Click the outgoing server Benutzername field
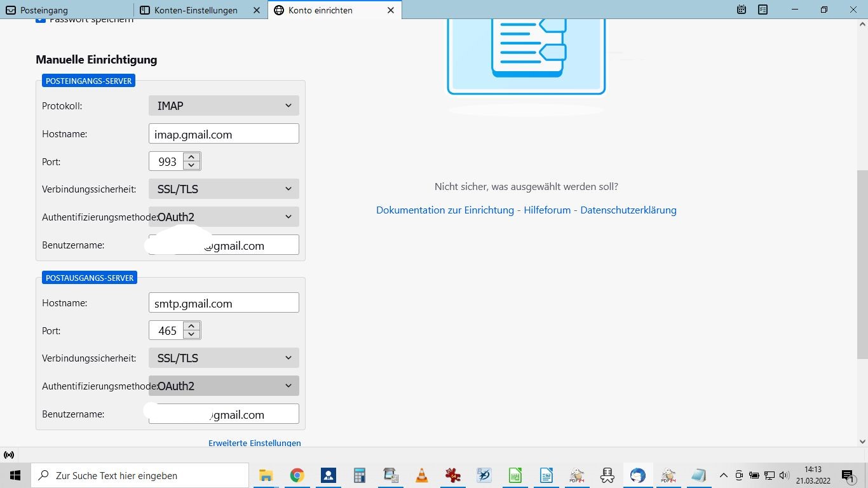This screenshot has height=488, width=868. point(224,414)
